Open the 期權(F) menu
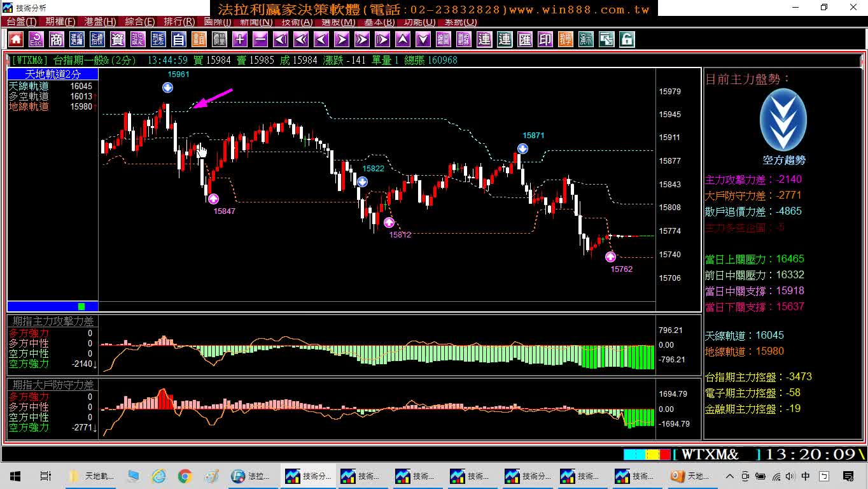This screenshot has height=489, width=868. tap(60, 22)
